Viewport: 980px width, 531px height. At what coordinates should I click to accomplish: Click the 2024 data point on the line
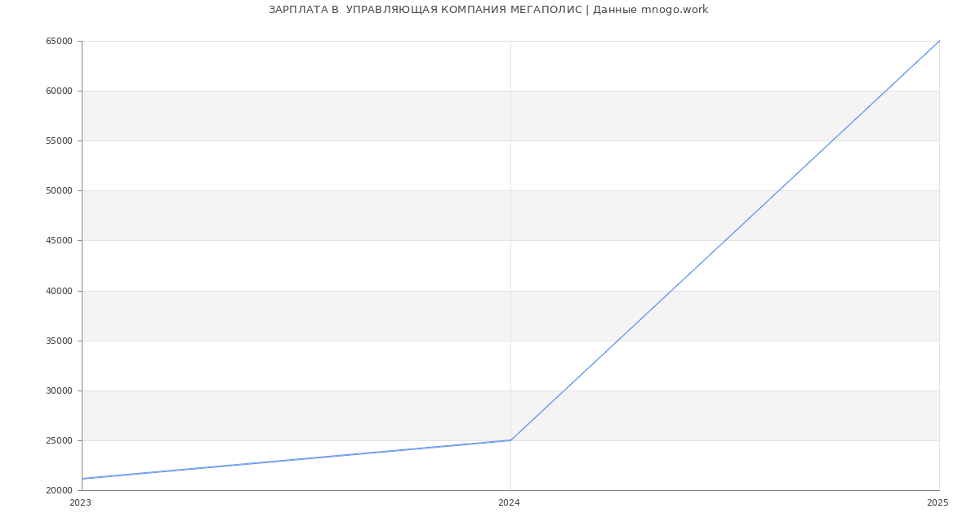(x=510, y=440)
